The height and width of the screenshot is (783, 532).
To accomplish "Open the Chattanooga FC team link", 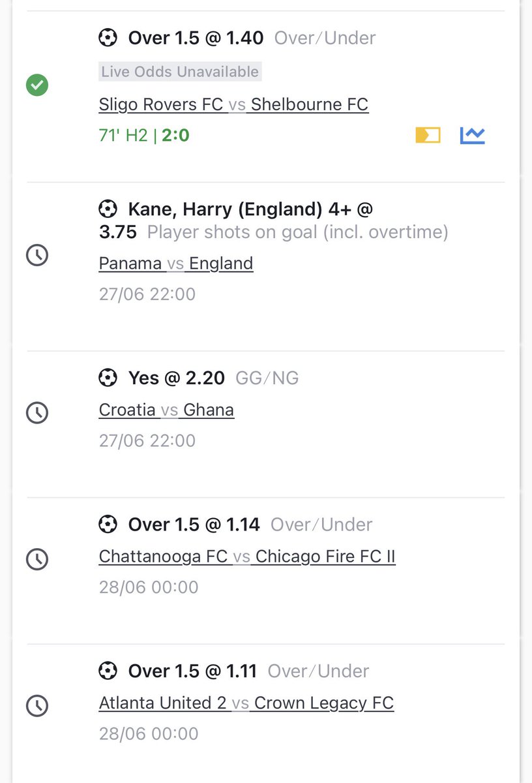I will click(x=163, y=557).
